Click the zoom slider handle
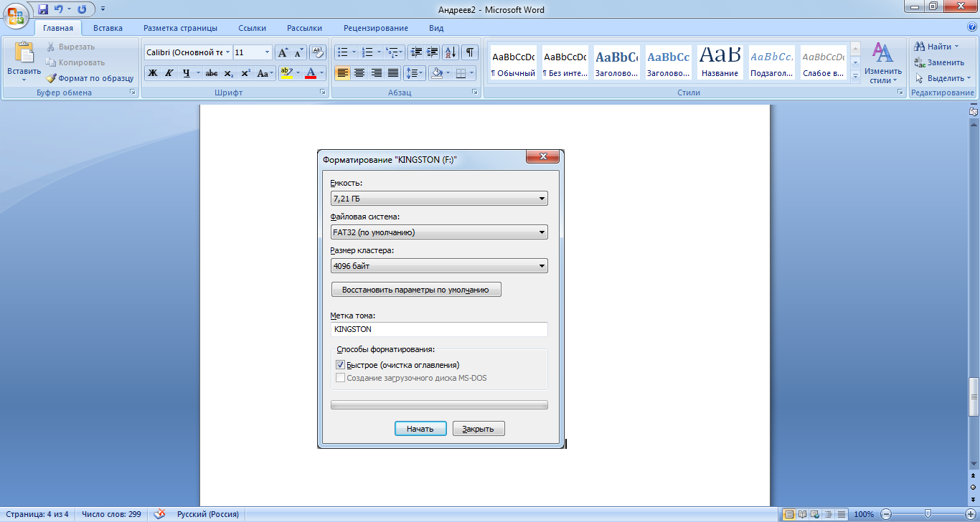 (928, 514)
